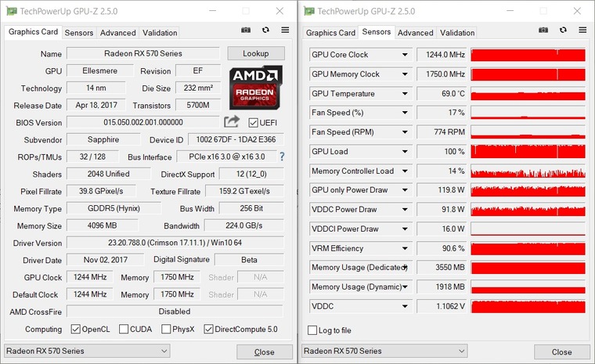Click Driver Version field value

click(175, 243)
